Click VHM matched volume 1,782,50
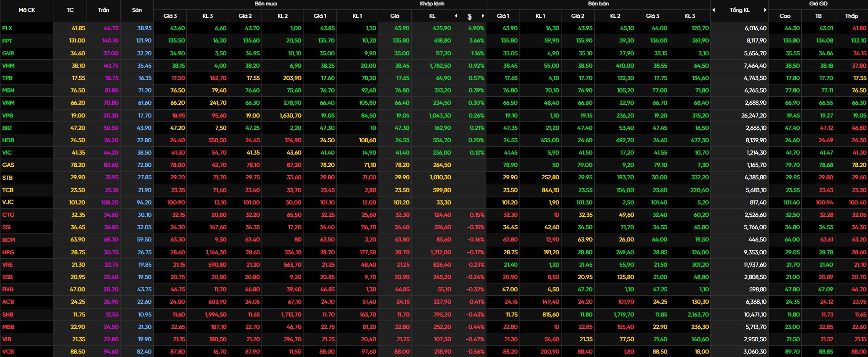 click(440, 65)
